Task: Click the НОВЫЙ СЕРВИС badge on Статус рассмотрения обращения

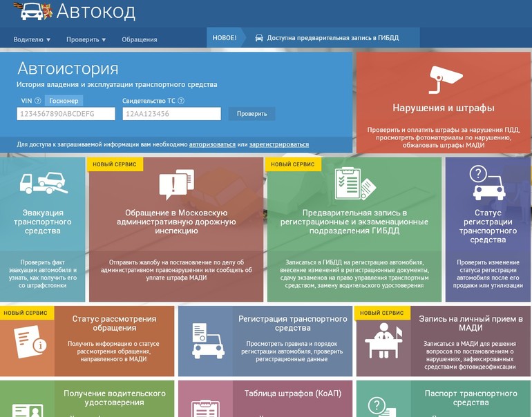Action: pos(26,313)
